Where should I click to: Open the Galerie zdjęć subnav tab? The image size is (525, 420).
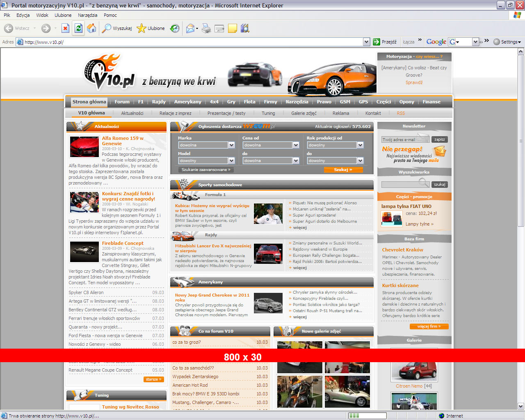[x=304, y=113]
